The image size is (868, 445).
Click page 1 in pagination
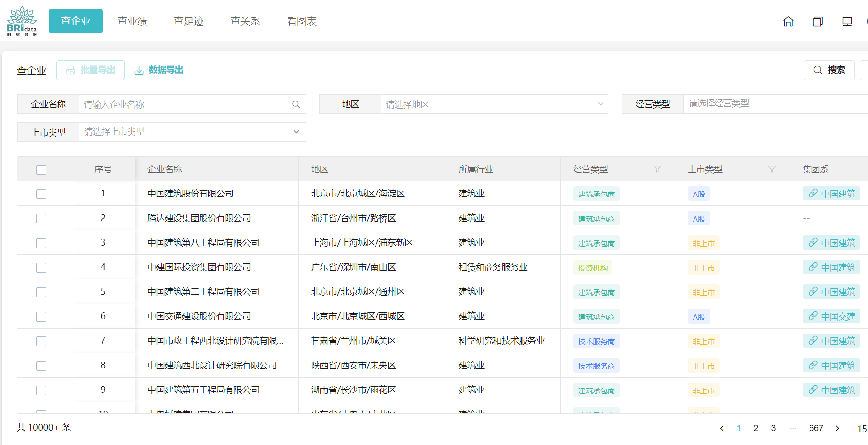point(739,428)
